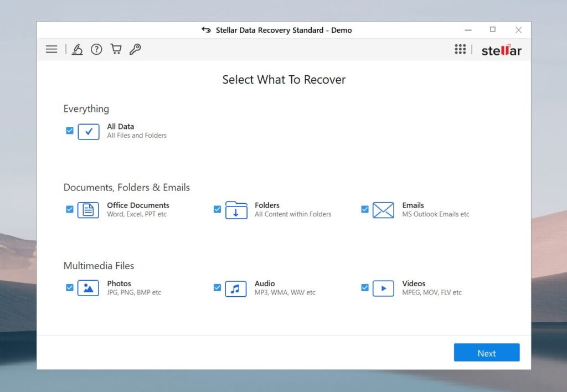This screenshot has height=392, width=567.
Task: Select the Folders recovery icon
Action: [235, 210]
